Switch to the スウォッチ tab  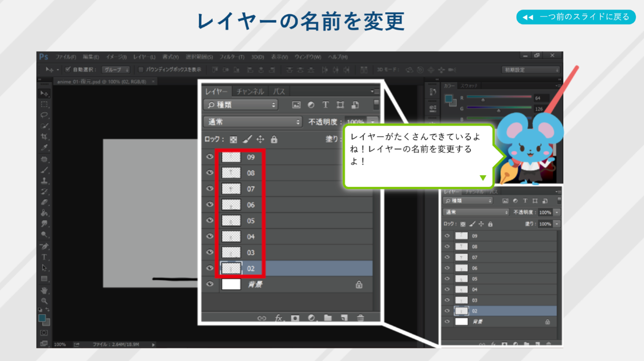pos(469,86)
